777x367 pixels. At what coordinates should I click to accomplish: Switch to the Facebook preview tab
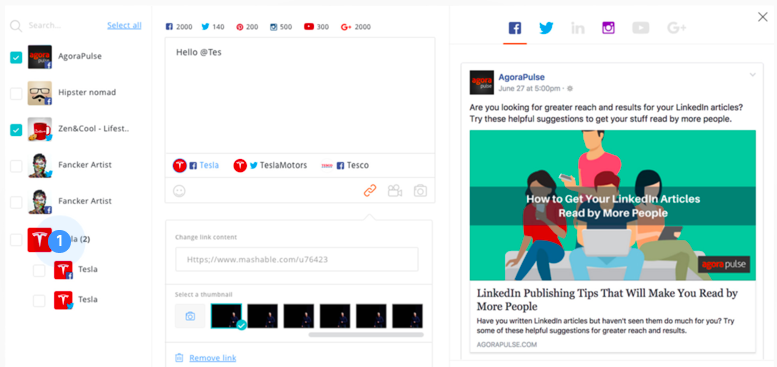click(515, 28)
